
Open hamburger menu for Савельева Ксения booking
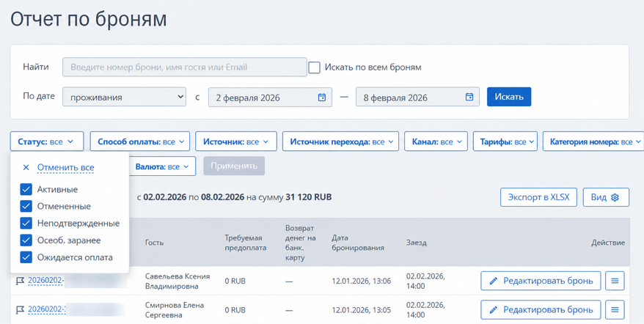615,281
